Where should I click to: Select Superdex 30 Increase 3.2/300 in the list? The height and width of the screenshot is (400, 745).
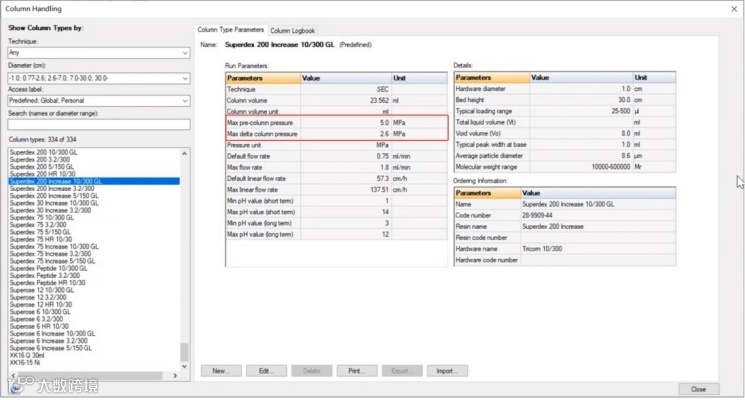(50, 210)
